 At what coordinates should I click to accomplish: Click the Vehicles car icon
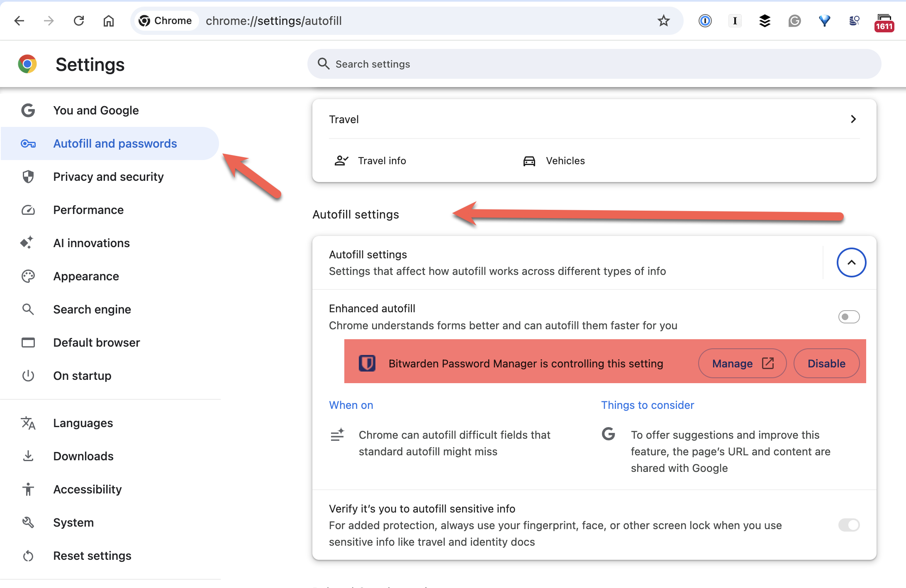tap(529, 161)
